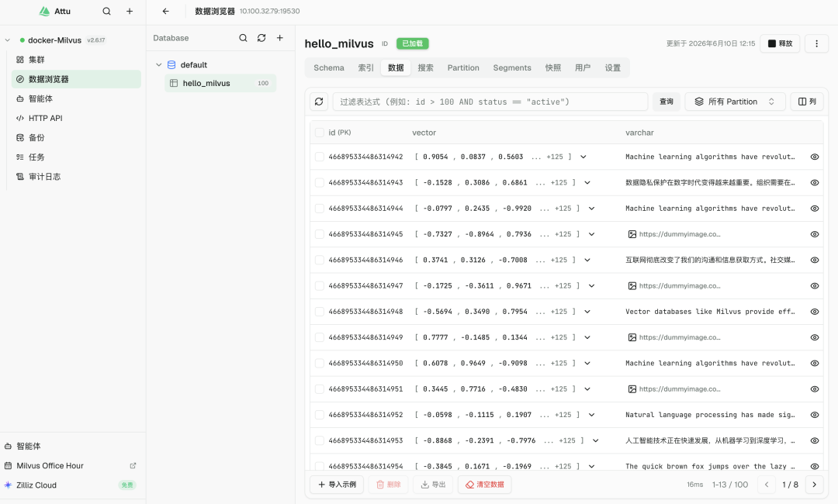This screenshot has width=838, height=504.
Task: Switch to Partition tab
Action: 463,67
